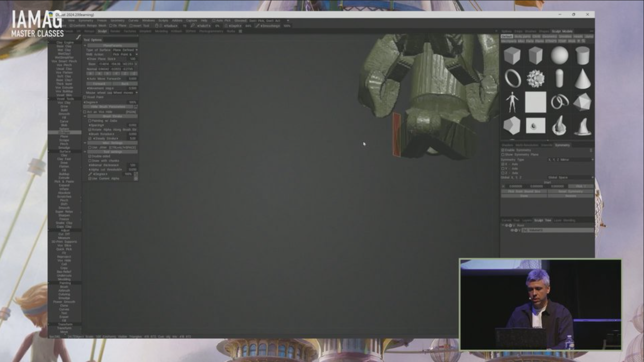
Task: Enable Show Symmetry Plane option
Action: pos(503,155)
